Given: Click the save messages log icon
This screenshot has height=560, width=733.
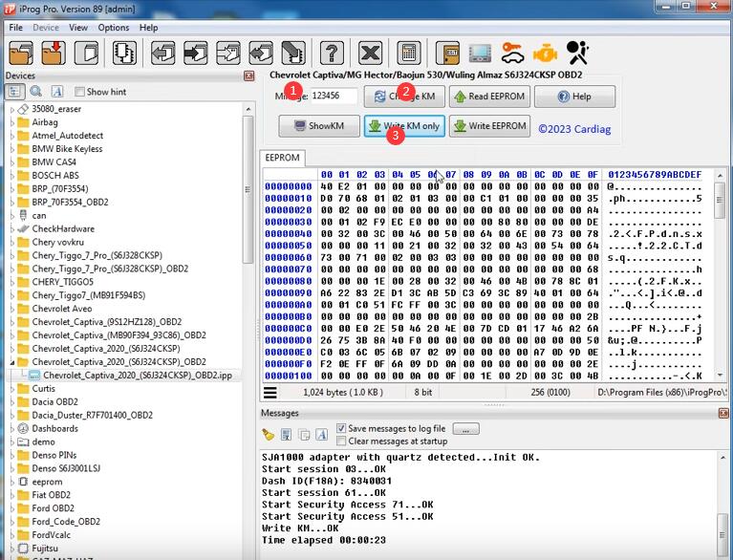Looking at the screenshot, I should coord(286,435).
